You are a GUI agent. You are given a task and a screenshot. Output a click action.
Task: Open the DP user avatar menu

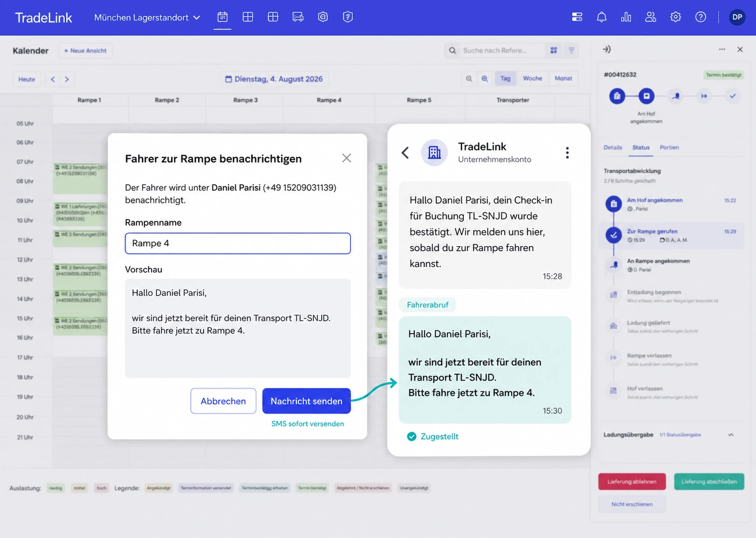coord(737,17)
